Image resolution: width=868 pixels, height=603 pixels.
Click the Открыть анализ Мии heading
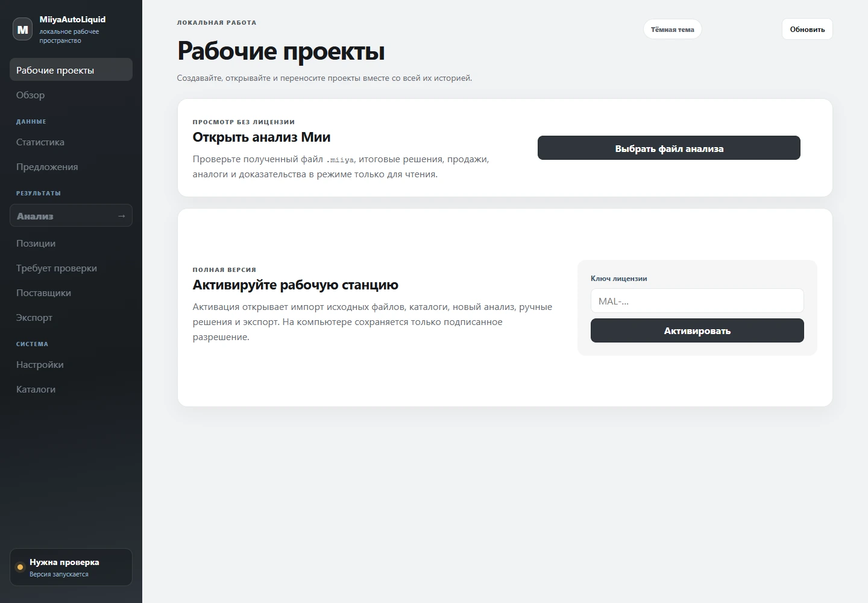click(262, 137)
